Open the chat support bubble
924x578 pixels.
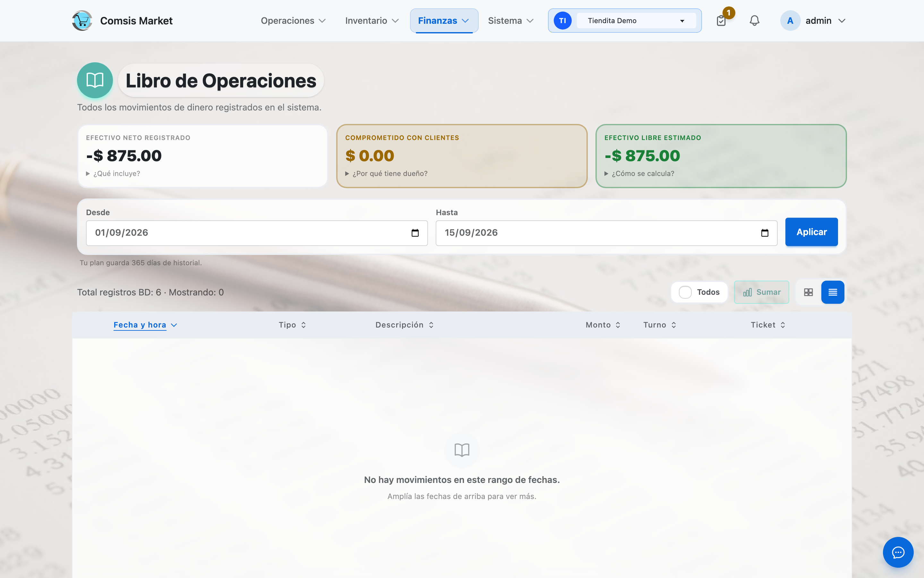[898, 552]
